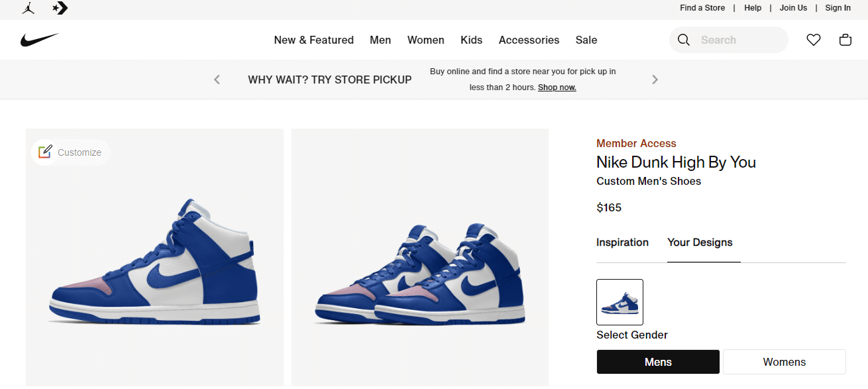The image size is (868, 389).
Task: Switch to the Inspiration tab
Action: coord(622,243)
